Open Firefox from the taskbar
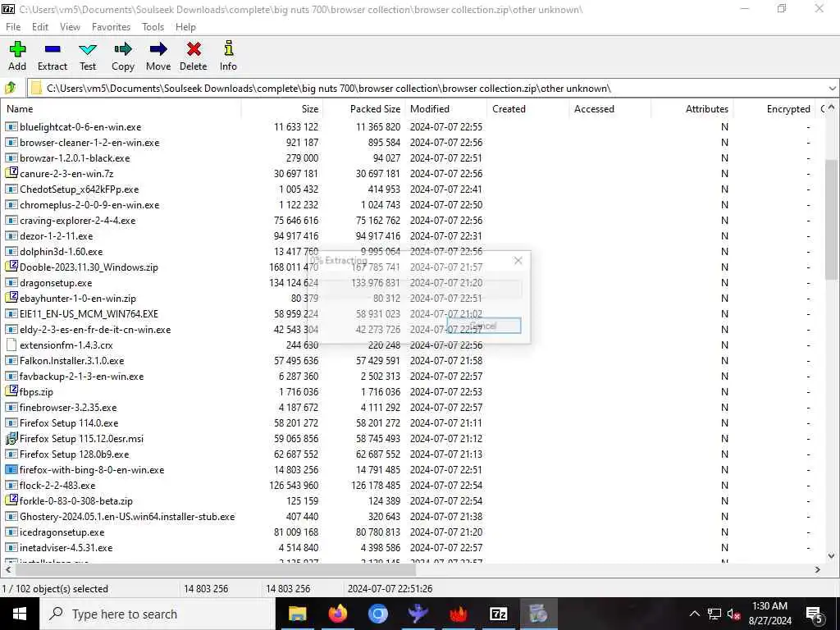The height and width of the screenshot is (630, 840). click(x=337, y=614)
